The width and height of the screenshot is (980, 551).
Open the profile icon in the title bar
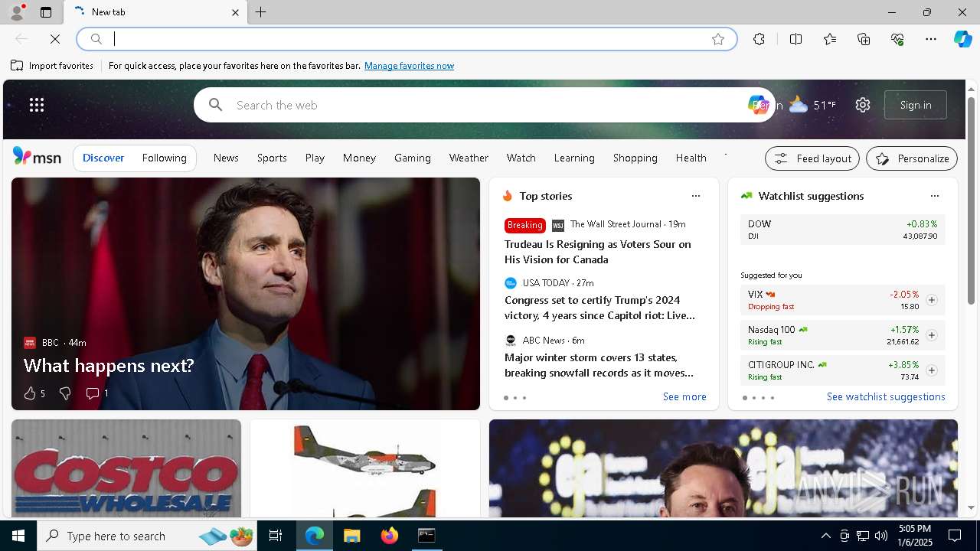[17, 12]
